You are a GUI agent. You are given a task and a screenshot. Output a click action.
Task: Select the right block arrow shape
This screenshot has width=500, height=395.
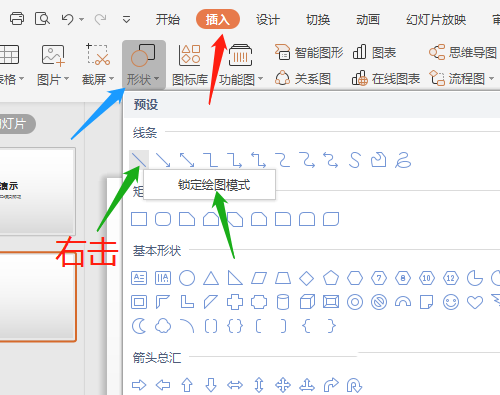[x=139, y=385]
